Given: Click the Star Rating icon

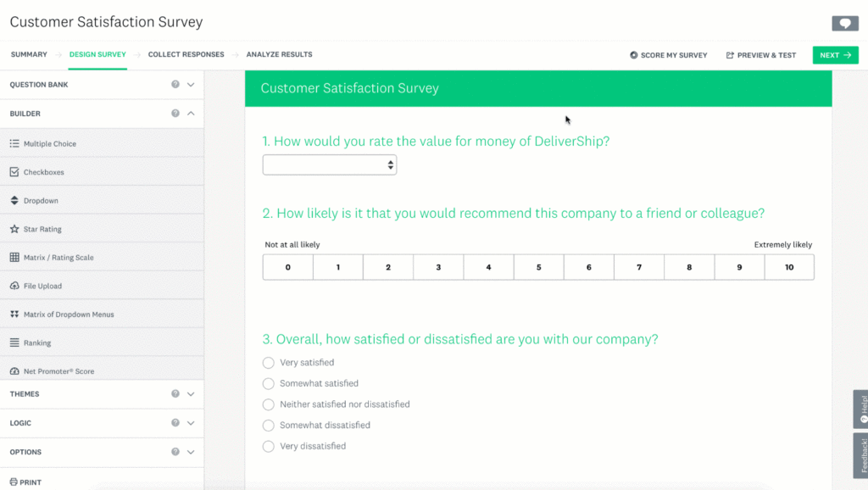Looking at the screenshot, I should pos(14,229).
